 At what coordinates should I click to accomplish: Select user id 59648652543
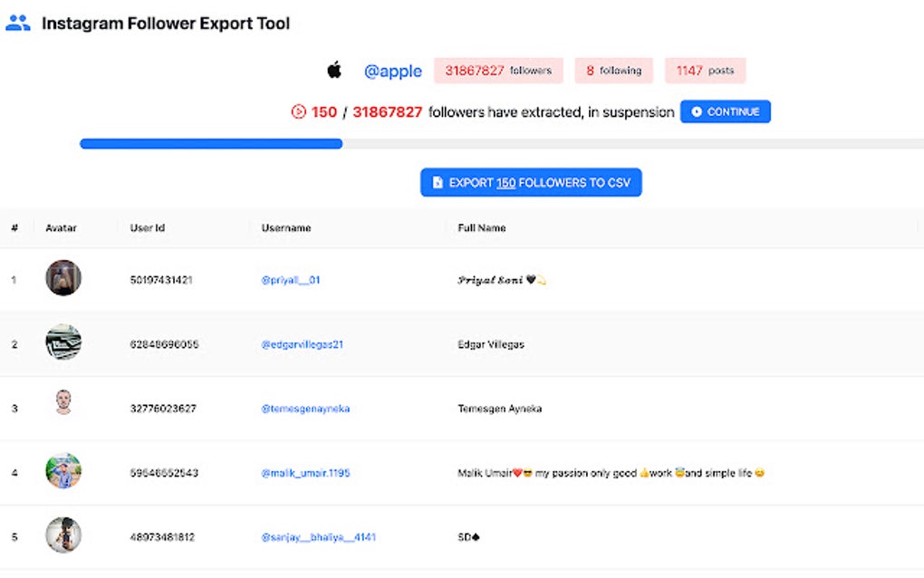(164, 473)
